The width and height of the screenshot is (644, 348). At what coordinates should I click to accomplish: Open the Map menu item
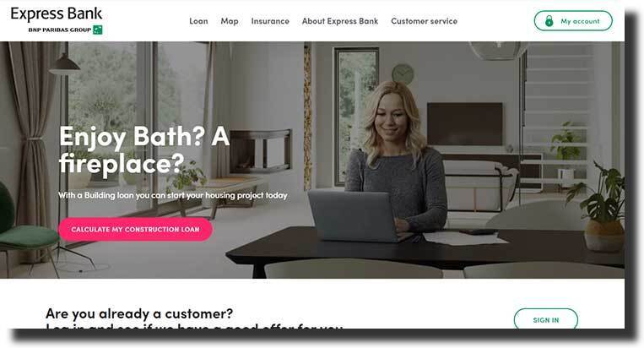pos(230,21)
